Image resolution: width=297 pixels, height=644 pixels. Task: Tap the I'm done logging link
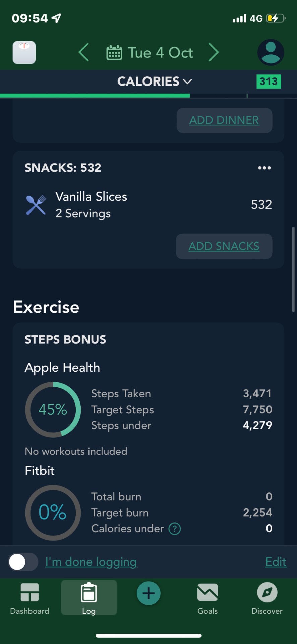coord(92,562)
